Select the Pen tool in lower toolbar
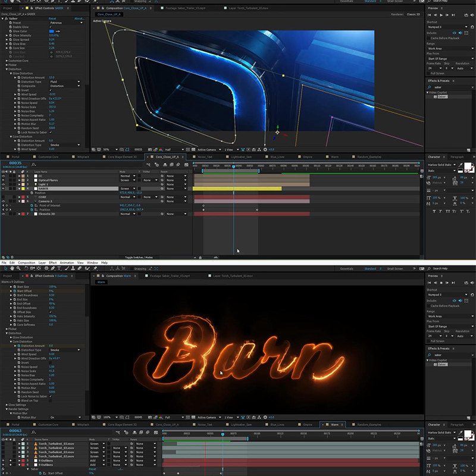476x476 pixels. click(53, 268)
